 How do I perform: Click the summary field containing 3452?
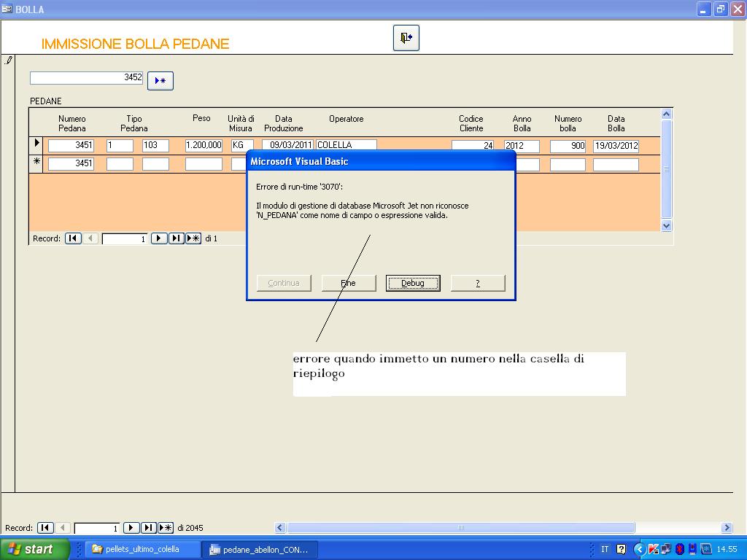tap(86, 77)
